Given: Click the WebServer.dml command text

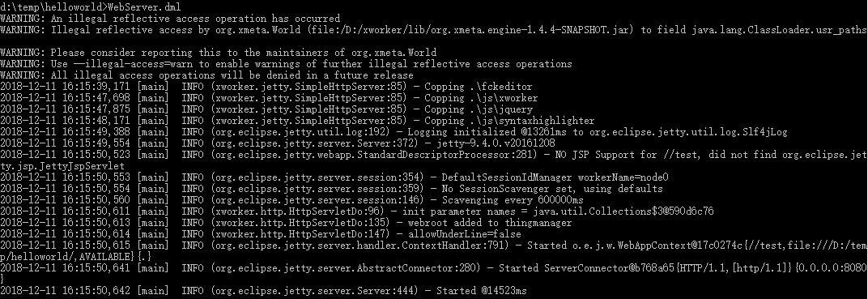Looking at the screenshot, I should coord(151,7).
